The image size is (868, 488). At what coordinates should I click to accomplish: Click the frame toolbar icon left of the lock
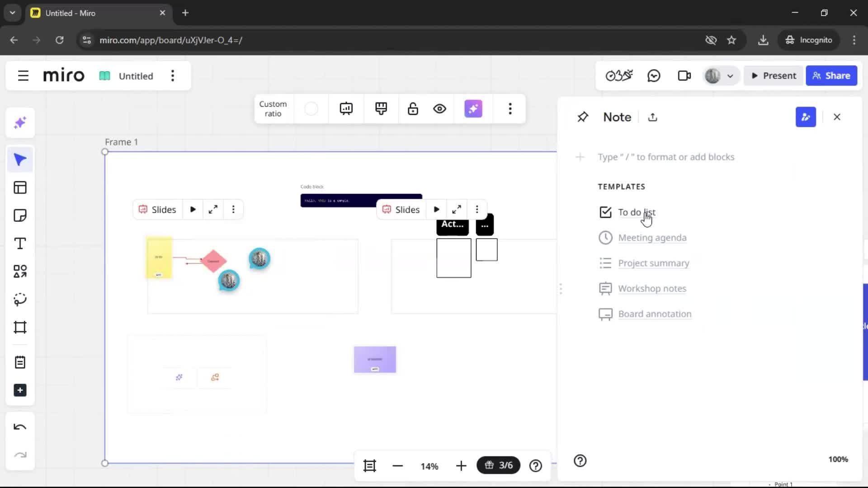click(x=381, y=109)
